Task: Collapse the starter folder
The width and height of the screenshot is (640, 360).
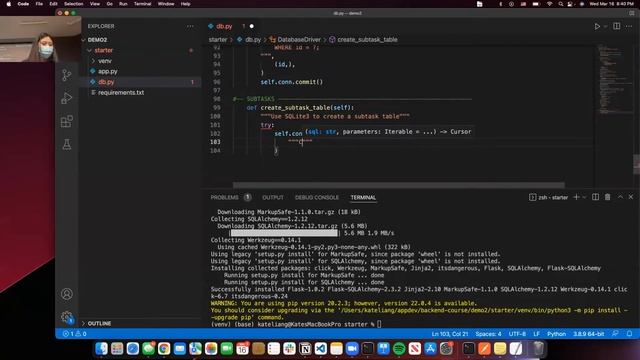Action: [103, 50]
